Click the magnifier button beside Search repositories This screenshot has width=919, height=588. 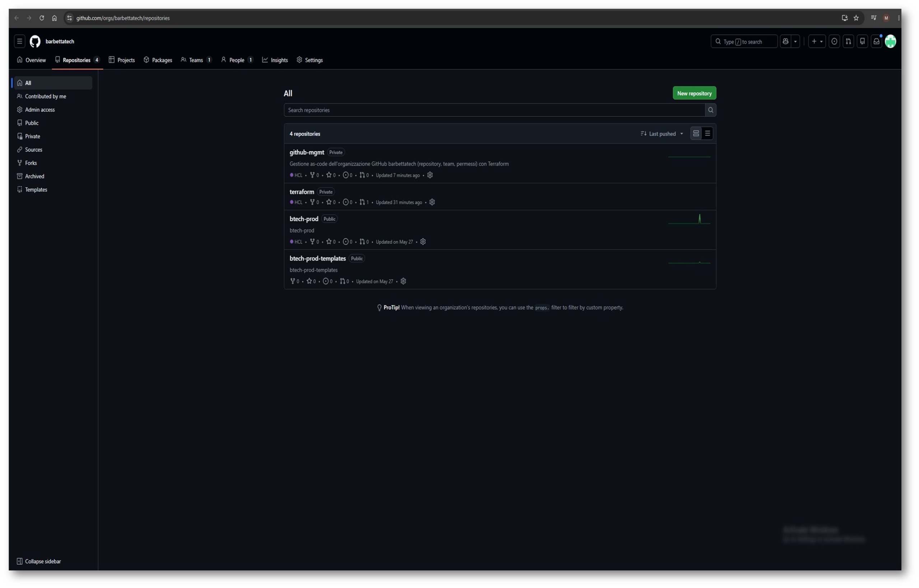click(710, 110)
